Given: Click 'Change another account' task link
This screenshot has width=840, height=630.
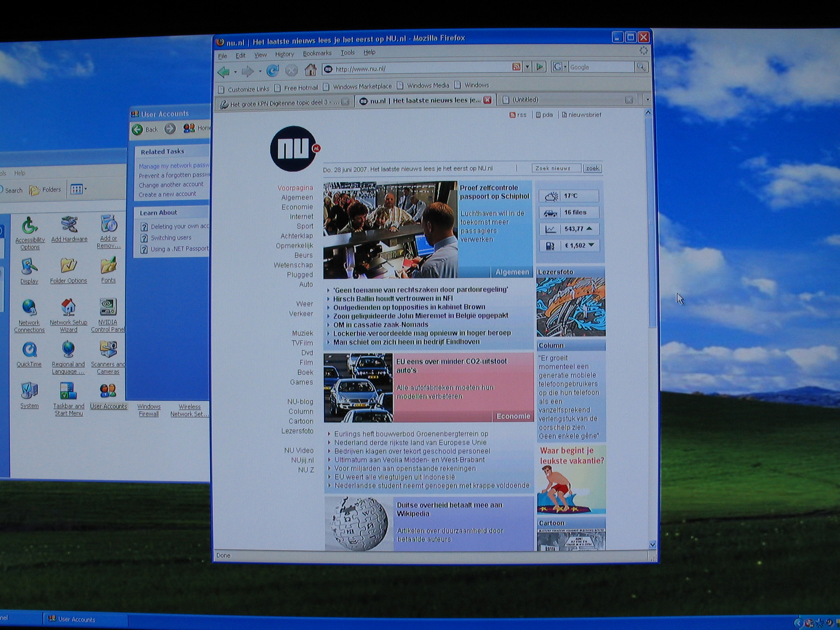Looking at the screenshot, I should pos(171,185).
